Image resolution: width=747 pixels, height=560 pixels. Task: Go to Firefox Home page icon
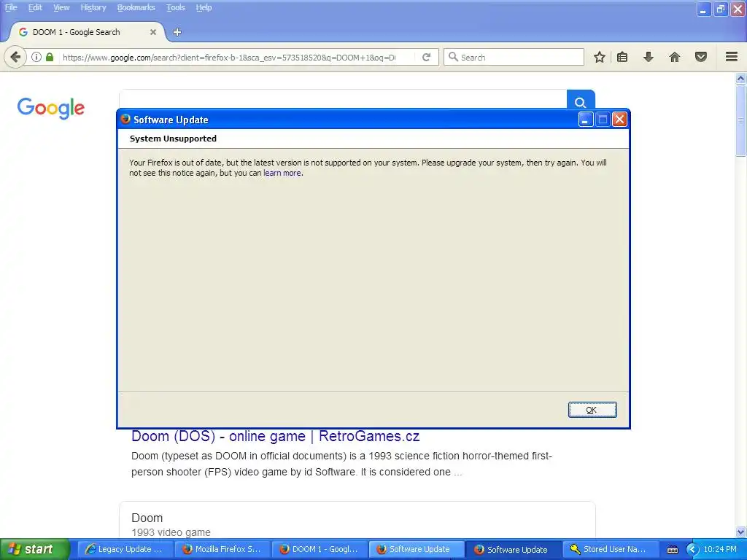[x=675, y=57]
